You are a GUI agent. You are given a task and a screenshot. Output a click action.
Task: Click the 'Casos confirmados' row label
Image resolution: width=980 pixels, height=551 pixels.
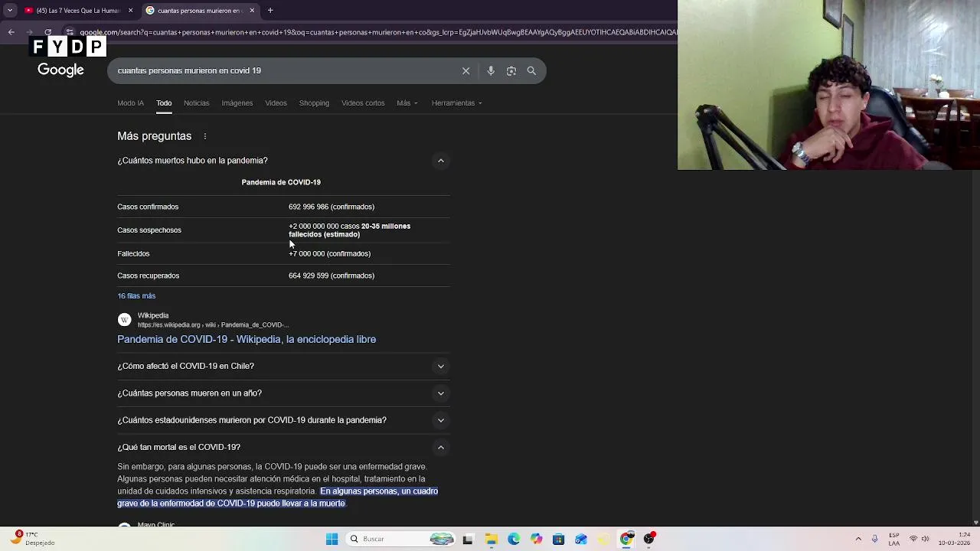pyautogui.click(x=148, y=207)
